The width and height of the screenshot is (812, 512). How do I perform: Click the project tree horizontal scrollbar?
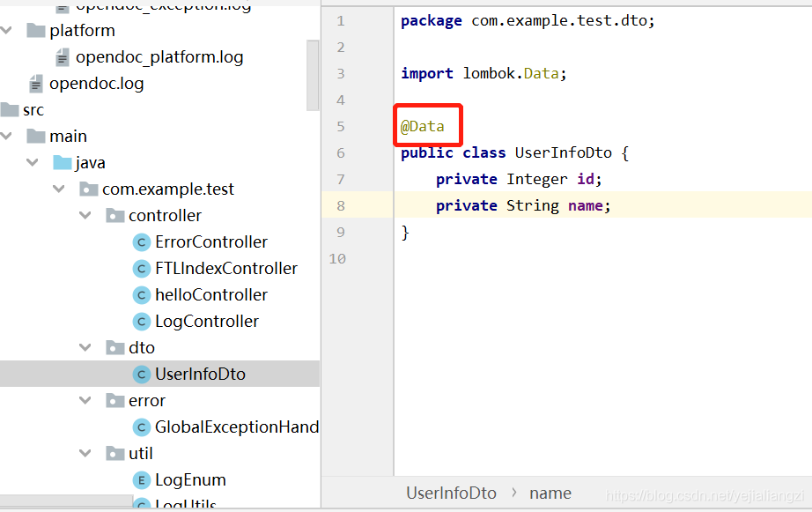click(x=66, y=501)
